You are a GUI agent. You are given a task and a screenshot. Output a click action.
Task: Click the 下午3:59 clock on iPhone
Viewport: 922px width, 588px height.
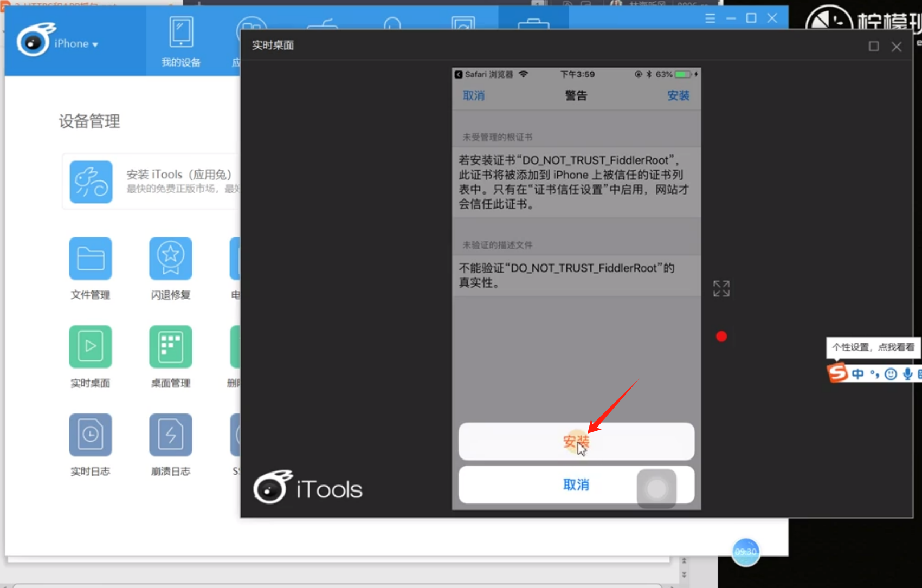(x=577, y=74)
